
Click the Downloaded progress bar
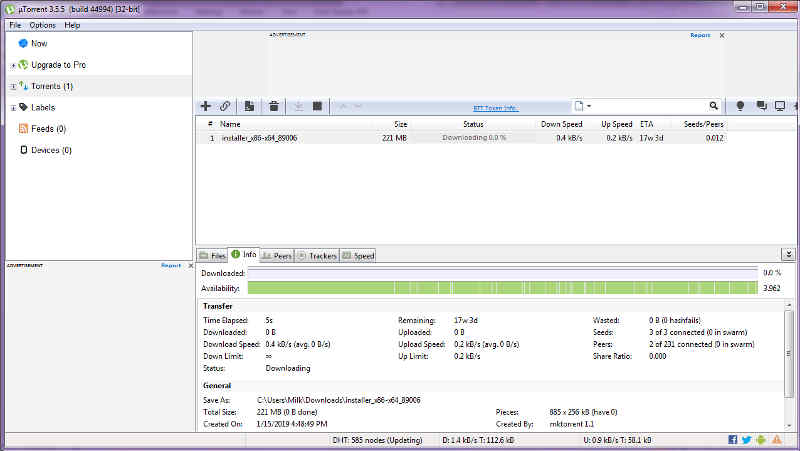tap(503, 273)
